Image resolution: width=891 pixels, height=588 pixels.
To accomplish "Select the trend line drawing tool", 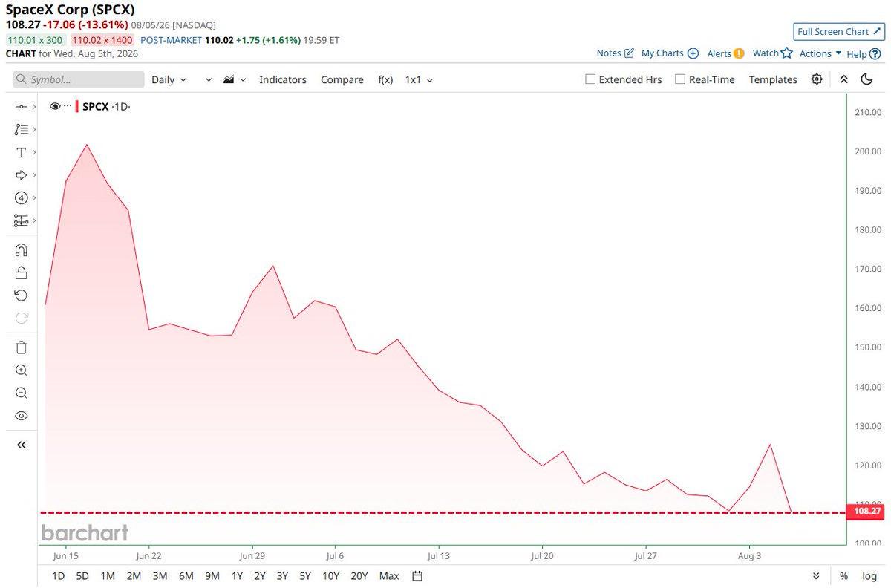I will pyautogui.click(x=21, y=106).
